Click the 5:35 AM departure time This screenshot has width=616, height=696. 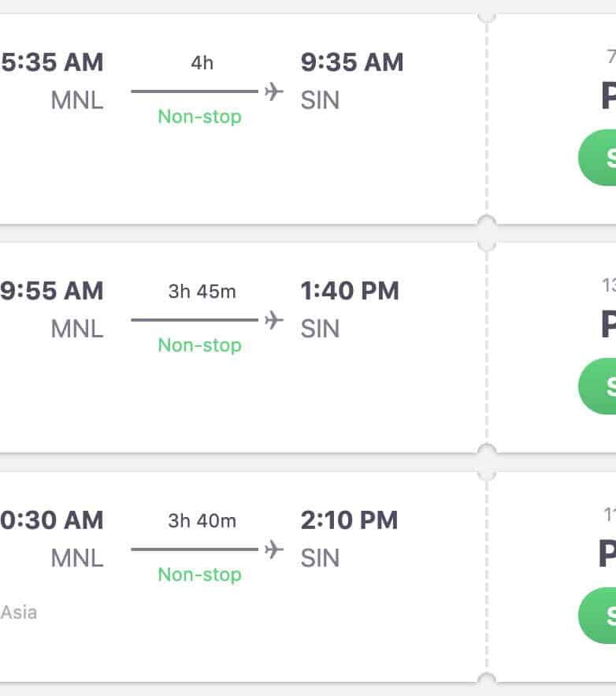click(52, 62)
